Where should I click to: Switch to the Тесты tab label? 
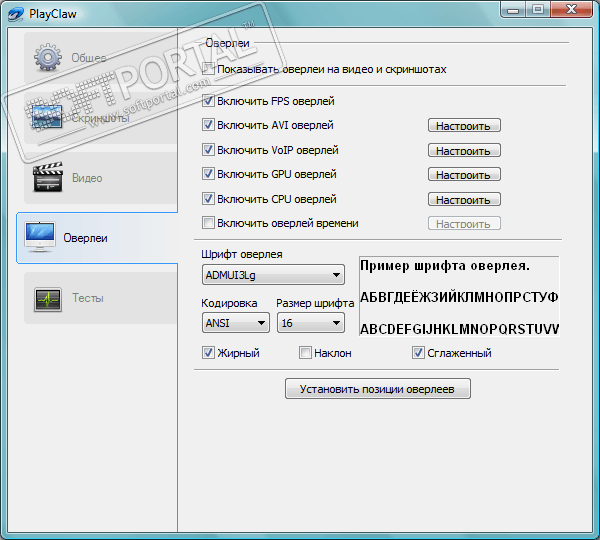pos(88,298)
